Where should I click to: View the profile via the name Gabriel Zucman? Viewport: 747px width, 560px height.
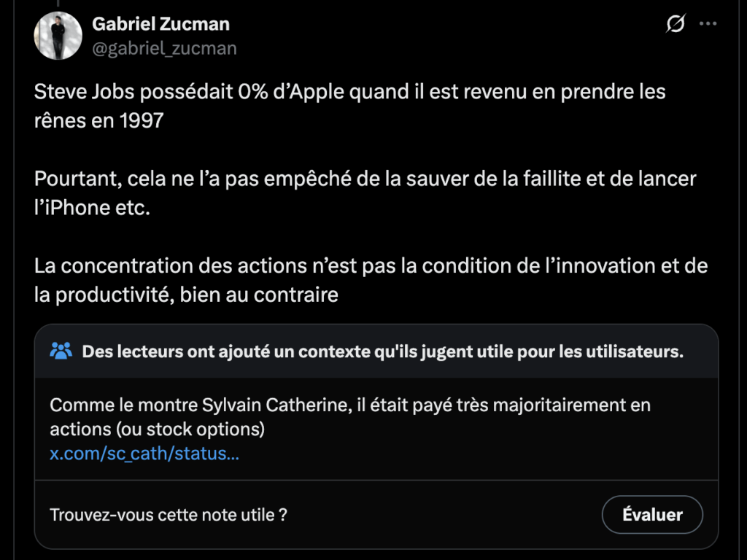[160, 23]
